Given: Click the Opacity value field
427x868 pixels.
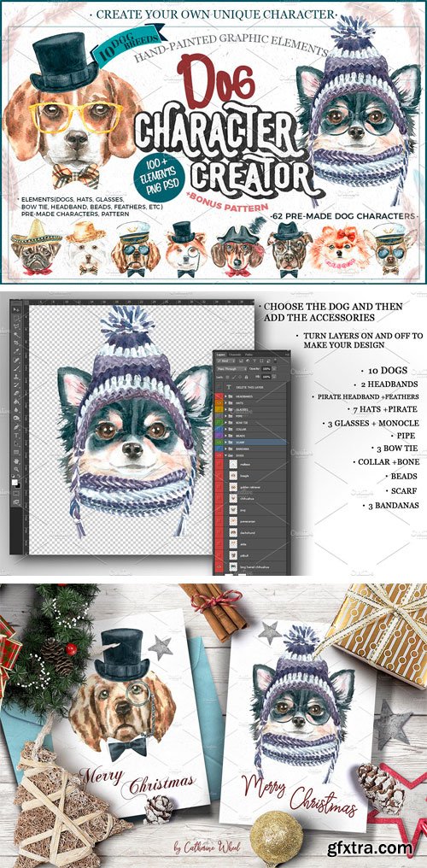Looking at the screenshot, I should coord(266,369).
